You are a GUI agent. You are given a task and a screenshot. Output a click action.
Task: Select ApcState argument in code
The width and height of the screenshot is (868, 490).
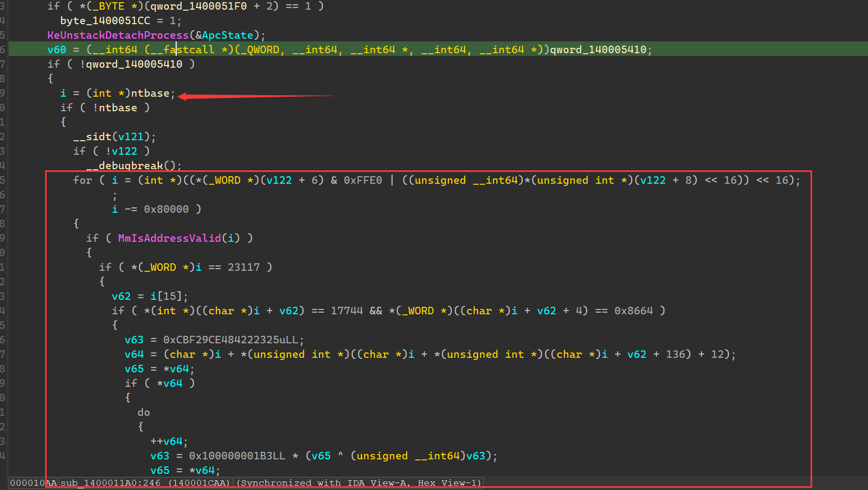(228, 35)
